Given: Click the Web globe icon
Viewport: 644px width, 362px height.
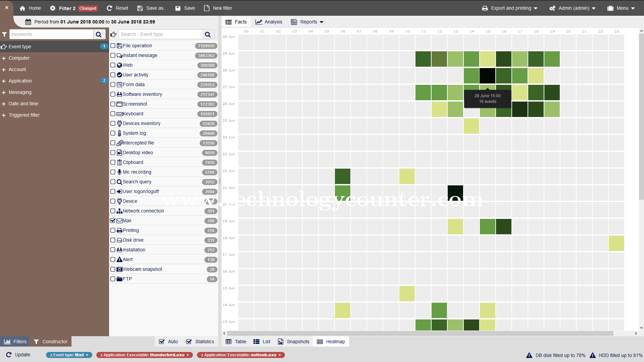Looking at the screenshot, I should click(119, 65).
